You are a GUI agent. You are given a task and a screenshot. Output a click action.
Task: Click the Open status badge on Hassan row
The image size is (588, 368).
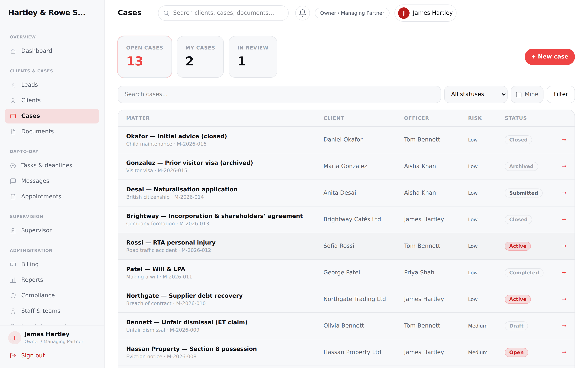pos(516,352)
